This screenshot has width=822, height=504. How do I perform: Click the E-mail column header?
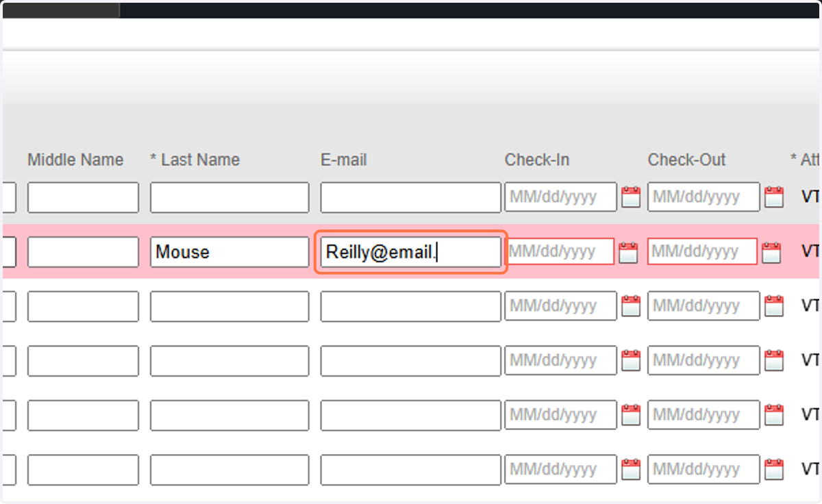[344, 160]
